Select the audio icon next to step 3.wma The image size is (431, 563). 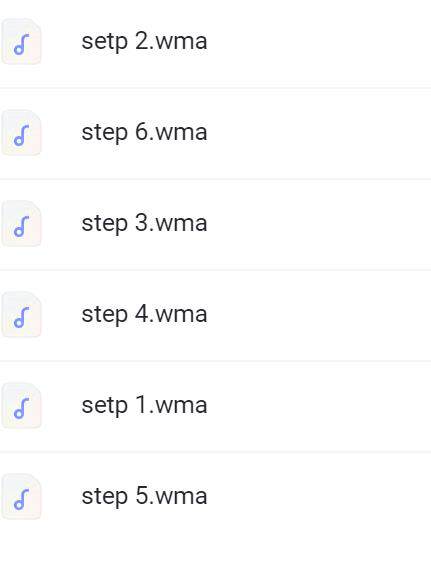tap(21, 223)
